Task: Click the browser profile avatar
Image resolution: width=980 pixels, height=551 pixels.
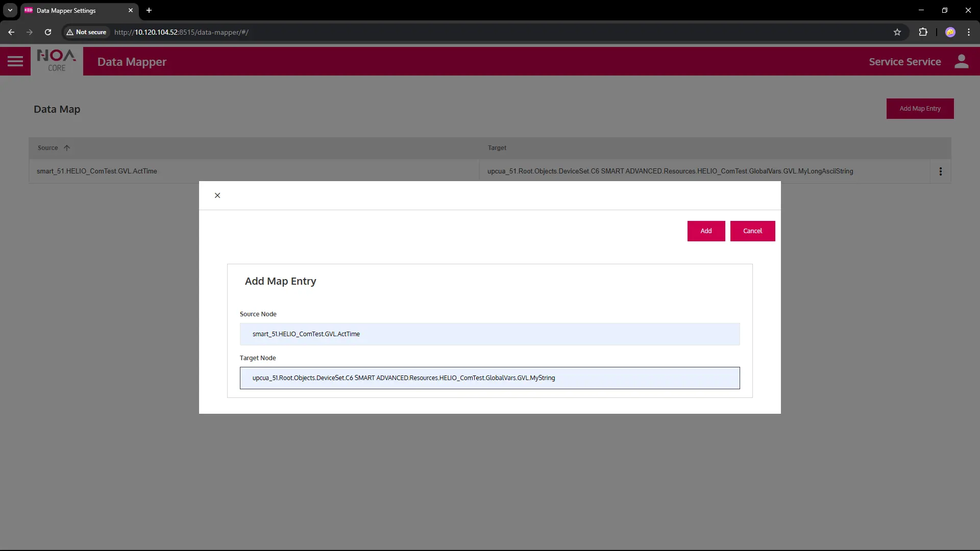Action: pyautogui.click(x=950, y=32)
